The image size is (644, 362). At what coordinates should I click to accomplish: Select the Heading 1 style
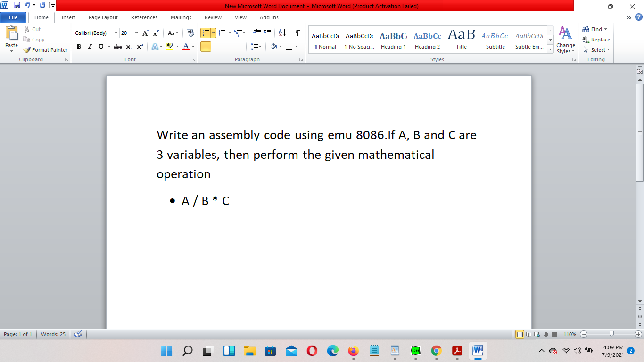pyautogui.click(x=393, y=40)
